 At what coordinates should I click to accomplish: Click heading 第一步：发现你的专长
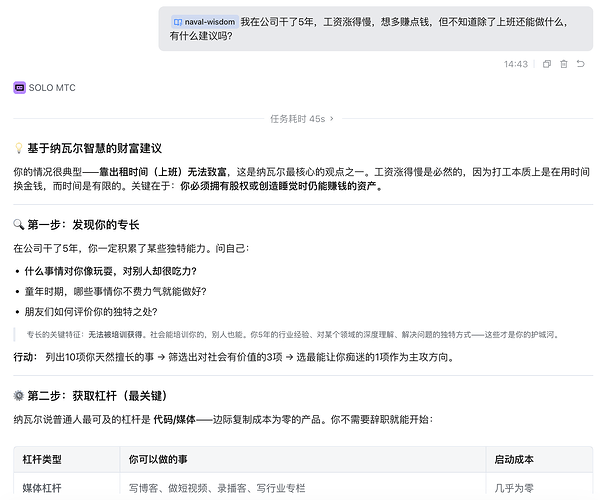click(83, 225)
